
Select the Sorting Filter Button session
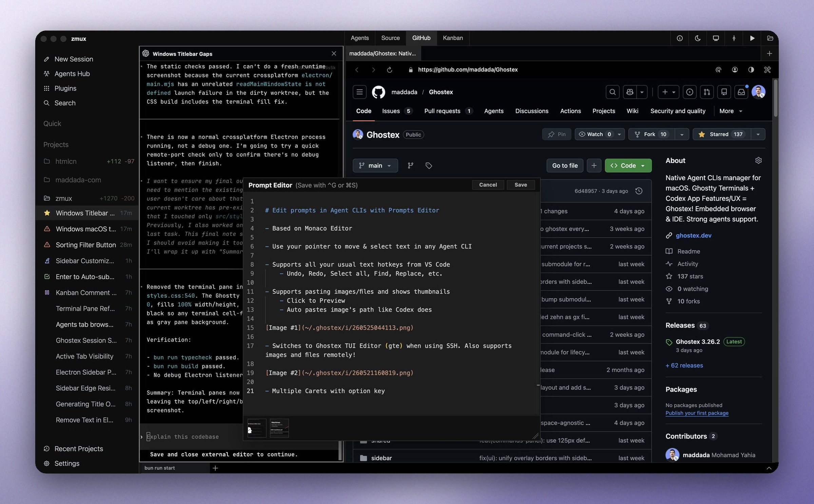click(x=88, y=245)
